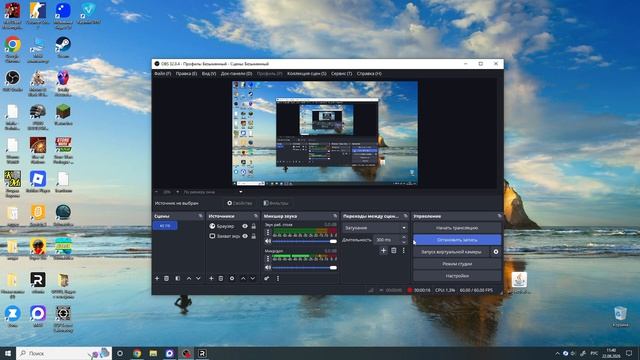Move source down in Sources dock
This screenshot has height=360, width=640.
[253, 278]
